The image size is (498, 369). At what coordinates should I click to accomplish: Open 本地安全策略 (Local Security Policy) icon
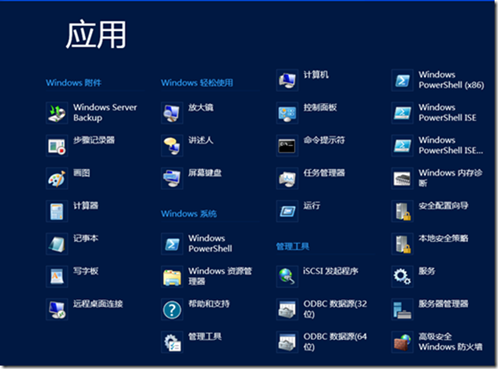pyautogui.click(x=402, y=244)
